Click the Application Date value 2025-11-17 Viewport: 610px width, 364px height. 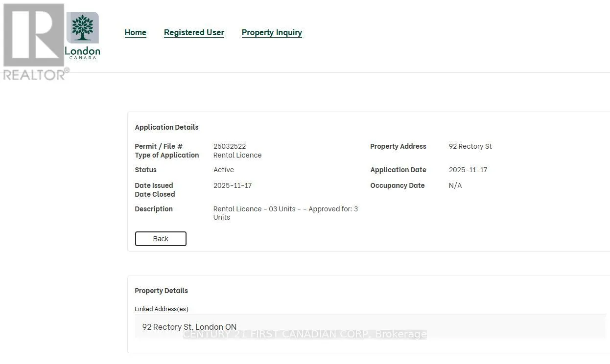coord(468,170)
